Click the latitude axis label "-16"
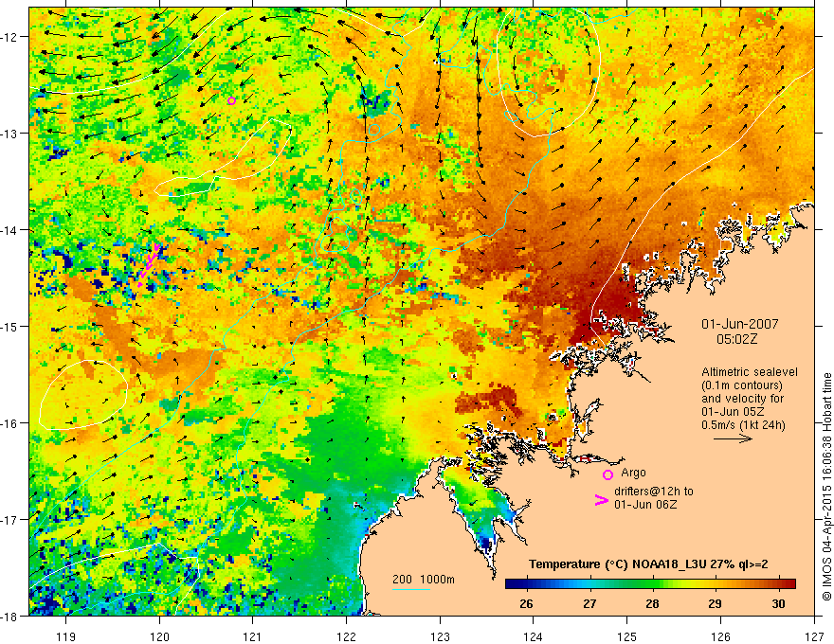Viewport: 834px width, 644px height. click(10, 423)
